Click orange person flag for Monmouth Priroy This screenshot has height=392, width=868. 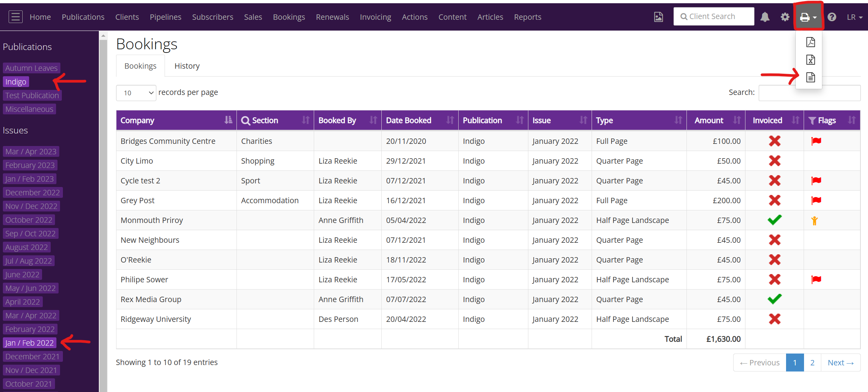(814, 220)
